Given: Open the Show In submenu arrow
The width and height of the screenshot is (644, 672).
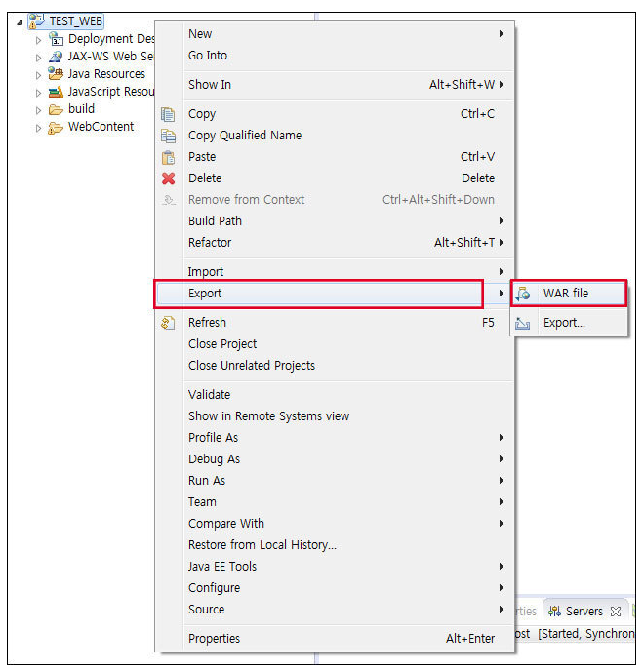Looking at the screenshot, I should (501, 85).
